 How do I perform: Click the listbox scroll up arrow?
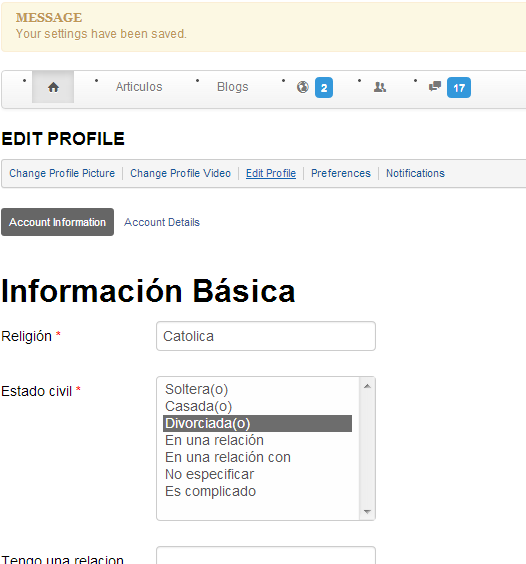(x=367, y=386)
